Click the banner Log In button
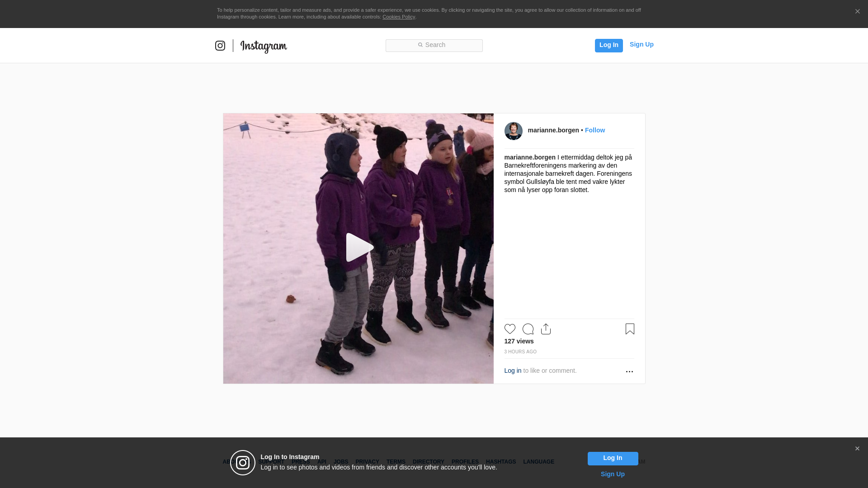This screenshot has width=868, height=488. [613, 458]
